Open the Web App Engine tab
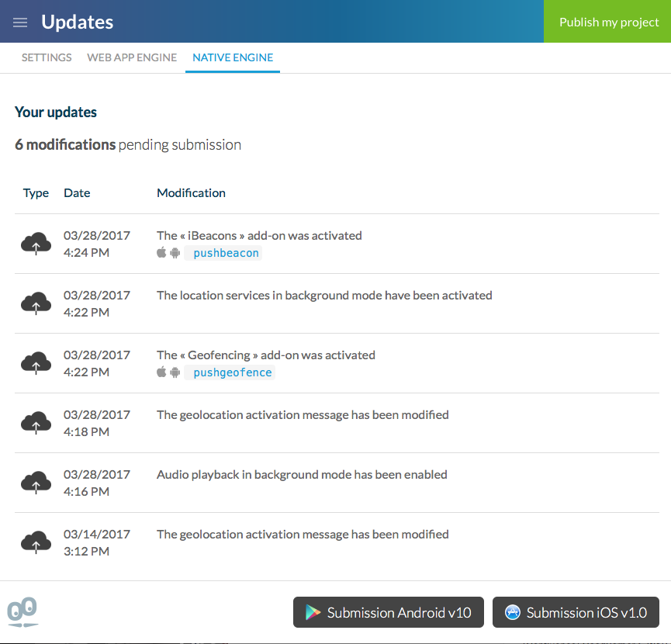671x644 pixels. pyautogui.click(x=132, y=57)
